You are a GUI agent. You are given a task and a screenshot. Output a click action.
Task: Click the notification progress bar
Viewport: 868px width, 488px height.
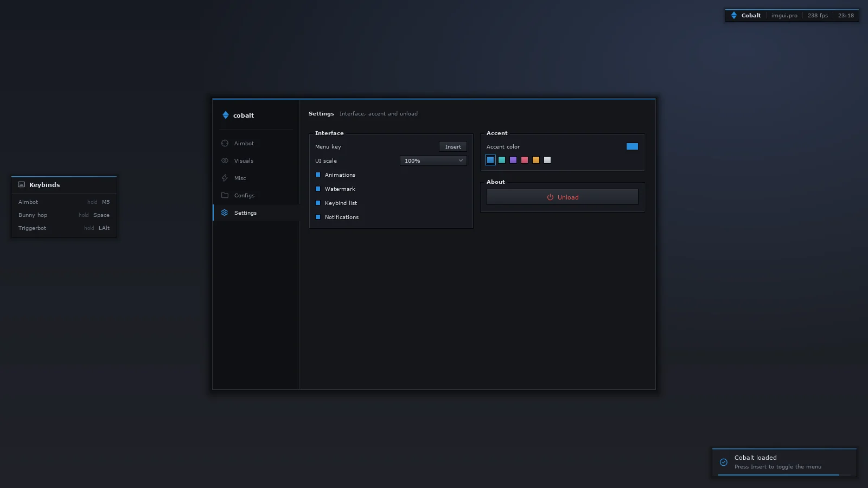click(x=784, y=475)
